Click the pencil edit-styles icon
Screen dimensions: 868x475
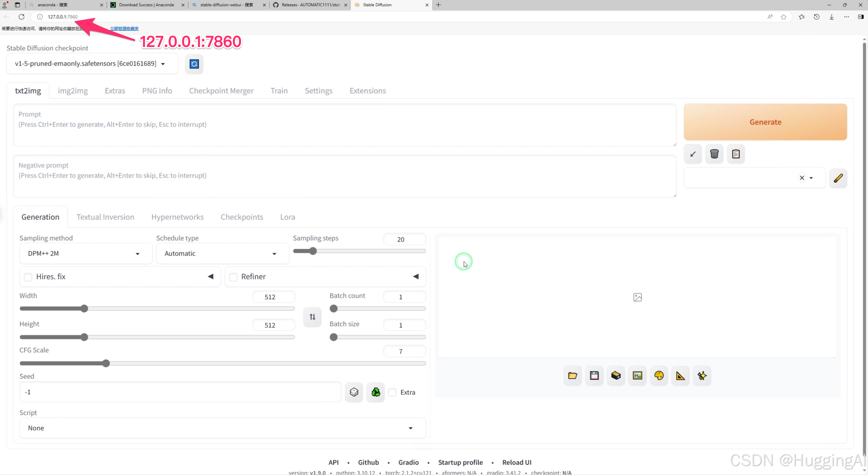pyautogui.click(x=838, y=178)
